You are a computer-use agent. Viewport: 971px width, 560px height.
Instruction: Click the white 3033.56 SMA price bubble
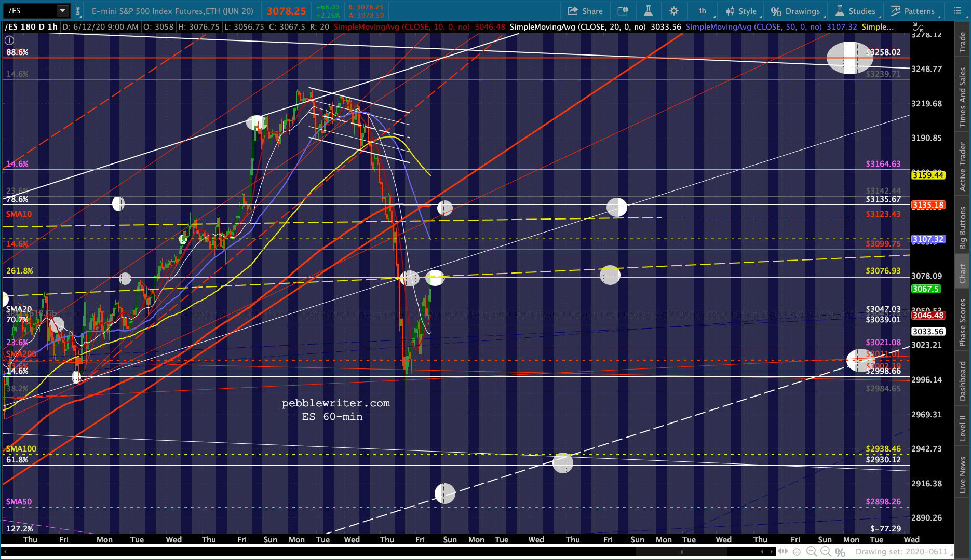[x=928, y=331]
